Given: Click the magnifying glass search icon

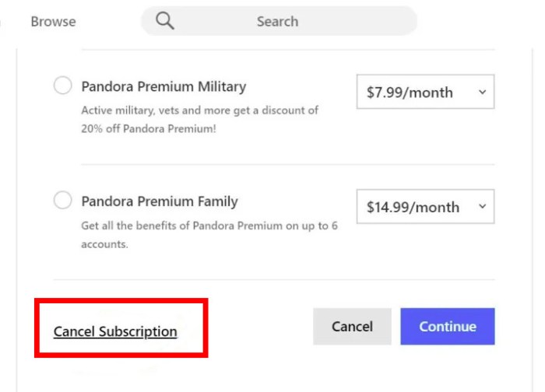Looking at the screenshot, I should click(x=165, y=21).
